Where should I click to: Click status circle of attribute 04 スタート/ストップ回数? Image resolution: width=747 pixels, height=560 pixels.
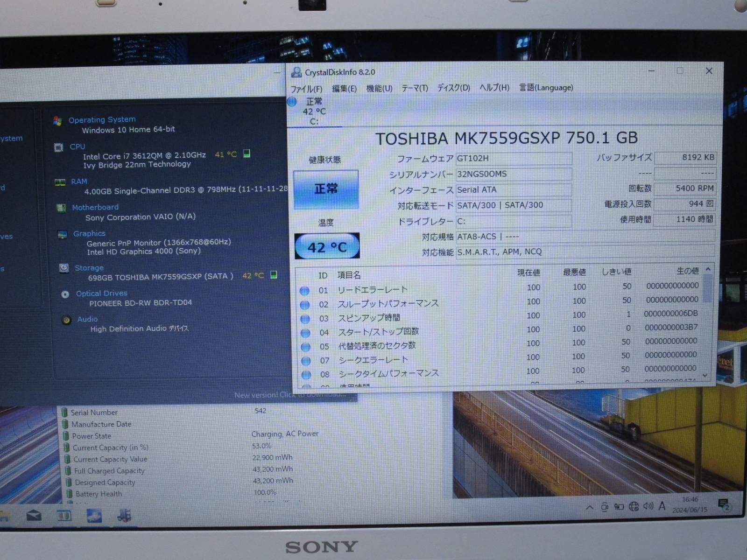point(305,333)
